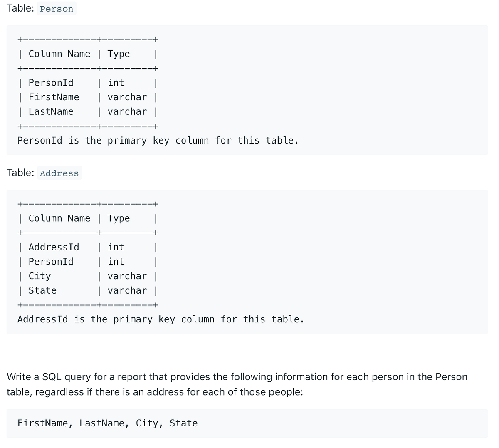Click Column Name header in Person table
The height and width of the screenshot is (448, 499).
[x=59, y=54]
